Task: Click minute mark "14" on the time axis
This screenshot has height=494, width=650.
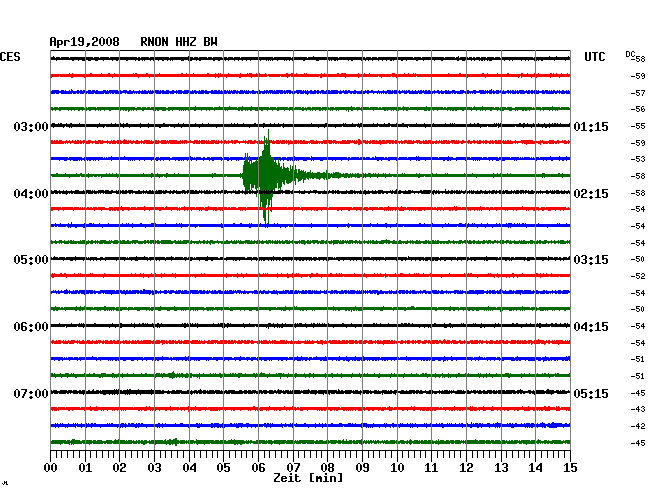Action: (x=536, y=467)
